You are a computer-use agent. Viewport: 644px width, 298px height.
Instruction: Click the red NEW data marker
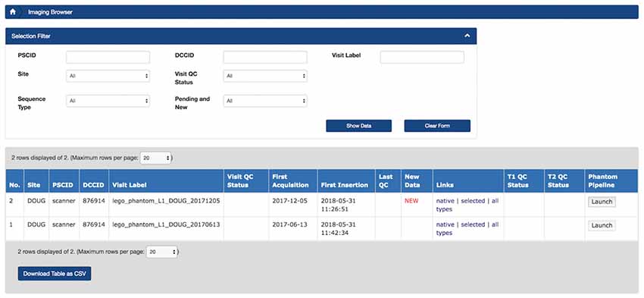pyautogui.click(x=411, y=201)
